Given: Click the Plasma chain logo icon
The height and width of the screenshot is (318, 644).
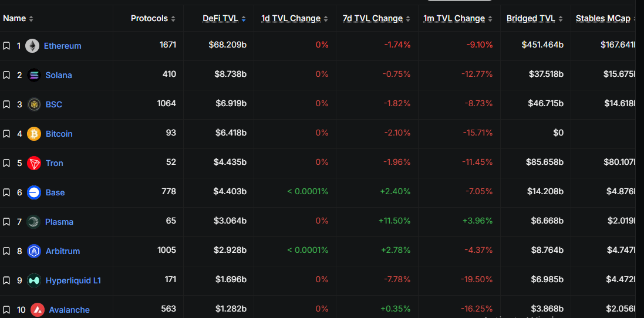Looking at the screenshot, I should pos(33,222).
